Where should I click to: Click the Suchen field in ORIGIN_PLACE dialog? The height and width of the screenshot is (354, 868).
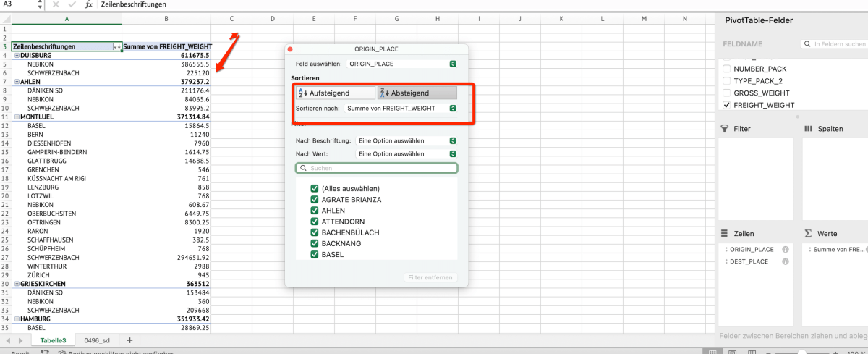376,168
